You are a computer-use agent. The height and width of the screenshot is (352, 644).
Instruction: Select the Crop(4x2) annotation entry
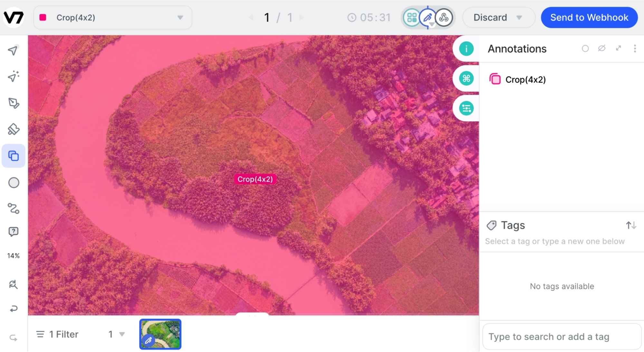click(x=525, y=80)
